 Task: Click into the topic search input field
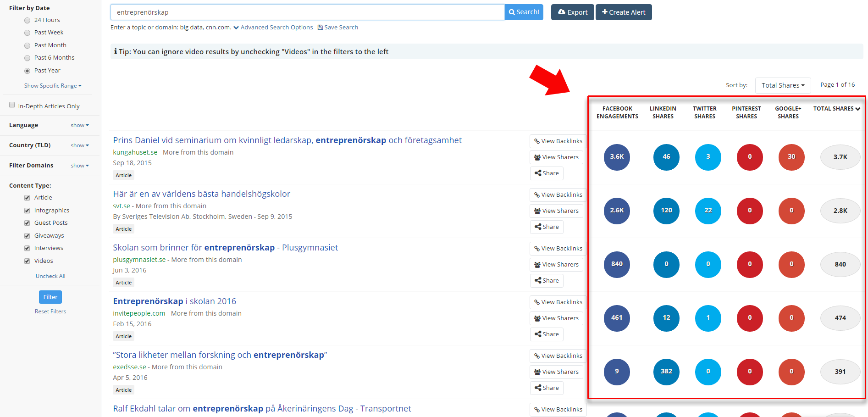pos(307,12)
